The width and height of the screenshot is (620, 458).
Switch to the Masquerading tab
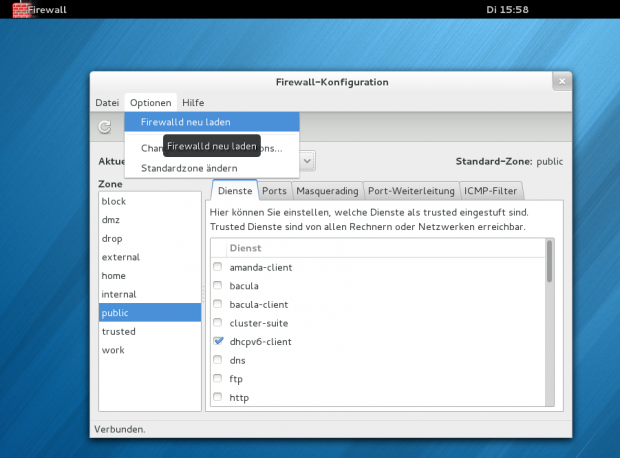pyautogui.click(x=327, y=191)
